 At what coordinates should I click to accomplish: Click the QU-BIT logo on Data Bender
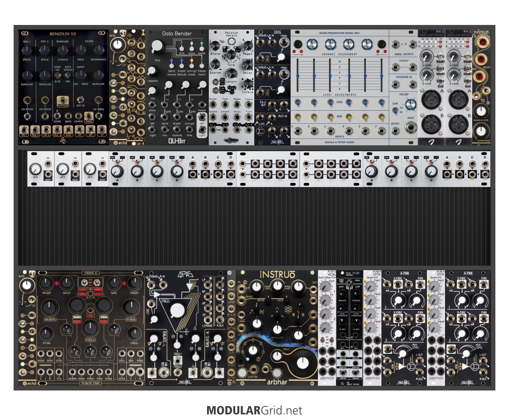tap(177, 141)
